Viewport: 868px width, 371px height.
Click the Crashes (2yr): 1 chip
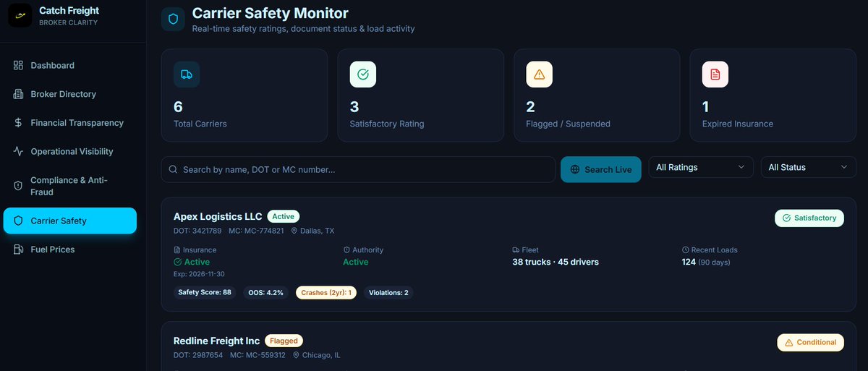[326, 293]
